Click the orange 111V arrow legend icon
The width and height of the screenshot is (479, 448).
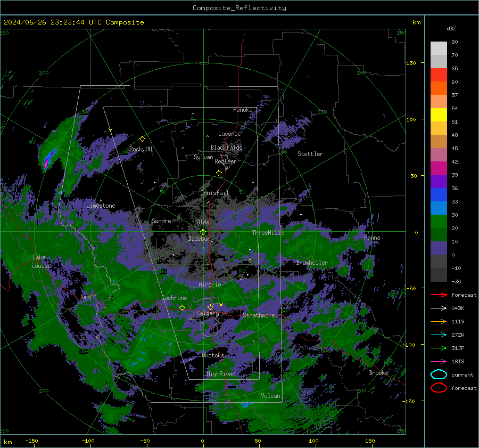pyautogui.click(x=439, y=321)
